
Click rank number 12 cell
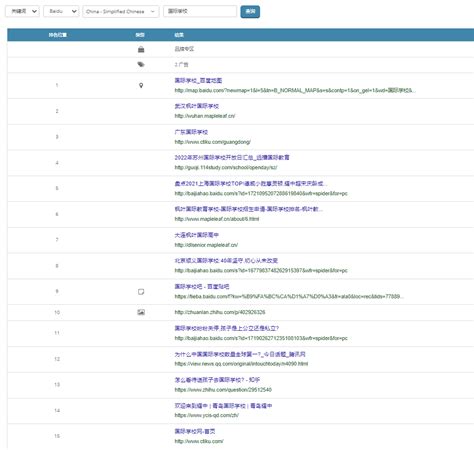[x=57, y=359]
